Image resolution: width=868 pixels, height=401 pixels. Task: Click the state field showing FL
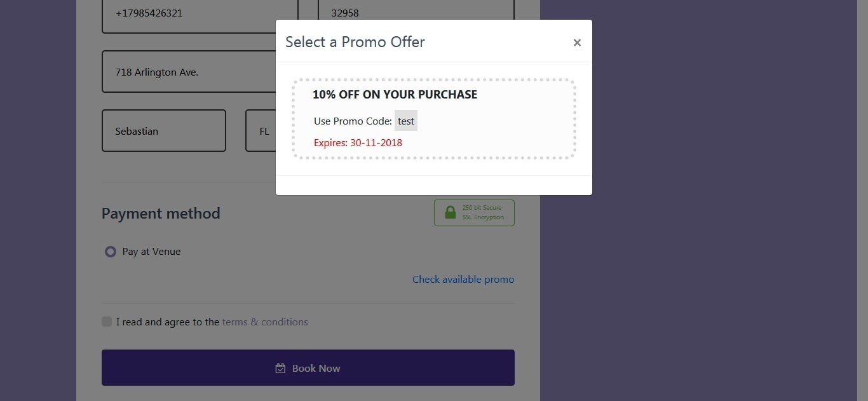(x=261, y=130)
